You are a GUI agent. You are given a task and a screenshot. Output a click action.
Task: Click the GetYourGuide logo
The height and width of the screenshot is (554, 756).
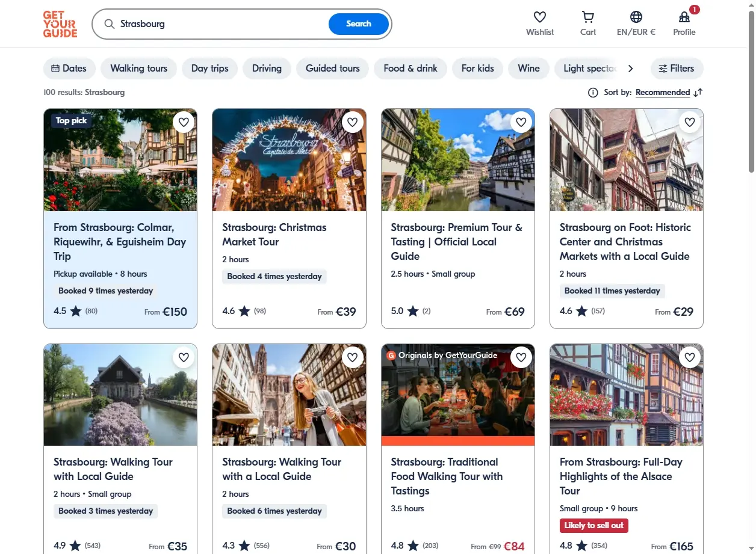(60, 24)
